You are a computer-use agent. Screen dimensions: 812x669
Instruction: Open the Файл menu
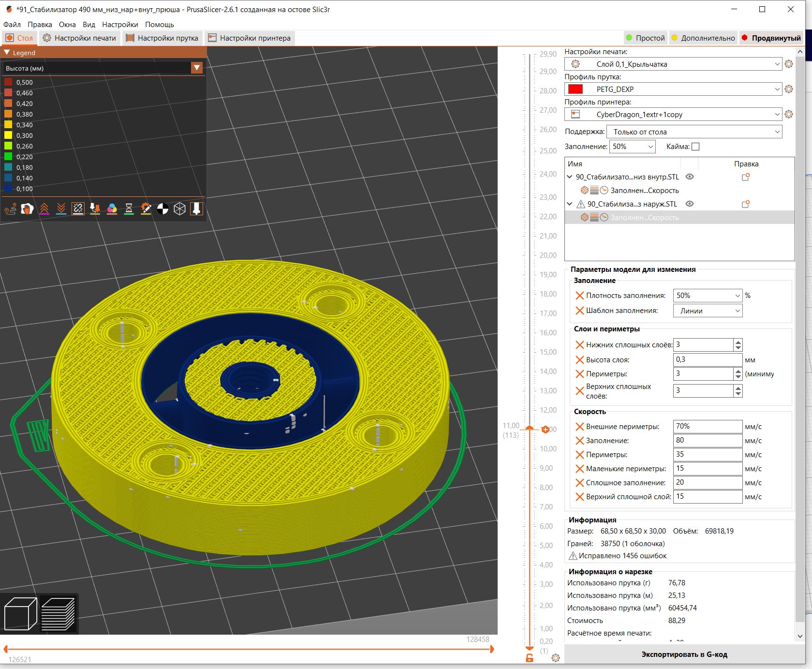click(x=12, y=25)
